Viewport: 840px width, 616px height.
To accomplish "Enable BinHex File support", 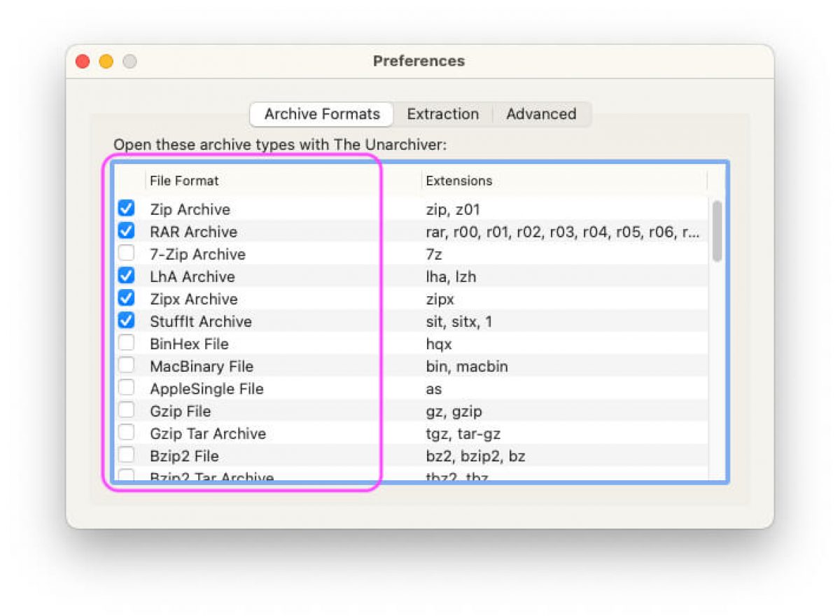I will 126,343.
